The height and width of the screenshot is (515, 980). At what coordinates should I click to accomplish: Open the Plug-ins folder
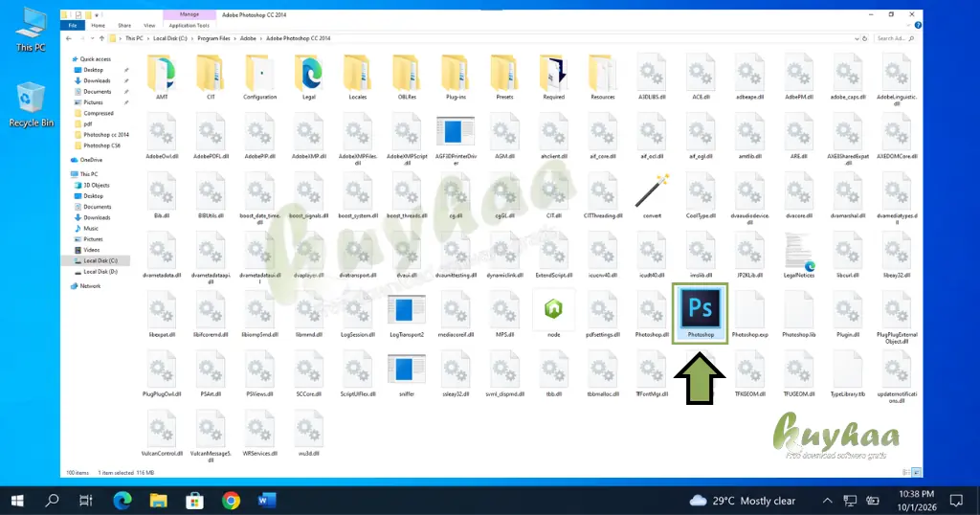[x=456, y=78]
